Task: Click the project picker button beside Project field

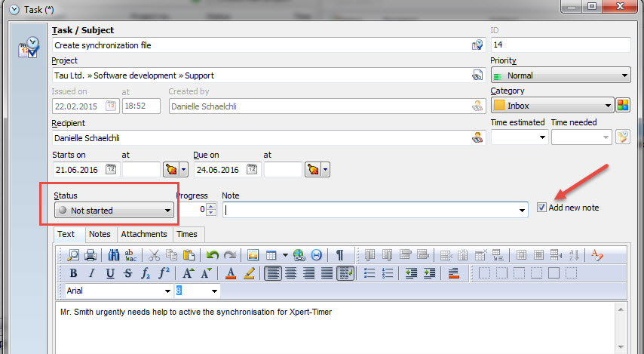Action: pos(477,75)
